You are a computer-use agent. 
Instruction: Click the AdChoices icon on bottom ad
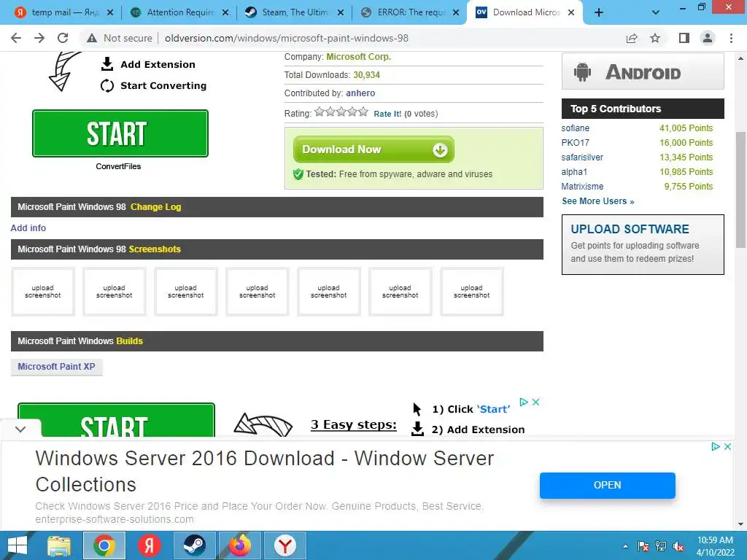point(715,447)
